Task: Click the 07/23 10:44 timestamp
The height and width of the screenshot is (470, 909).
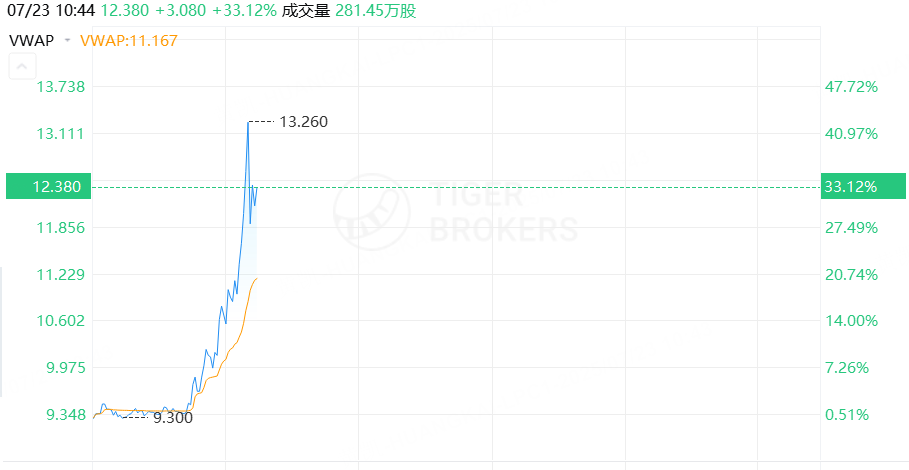Action: (51, 10)
